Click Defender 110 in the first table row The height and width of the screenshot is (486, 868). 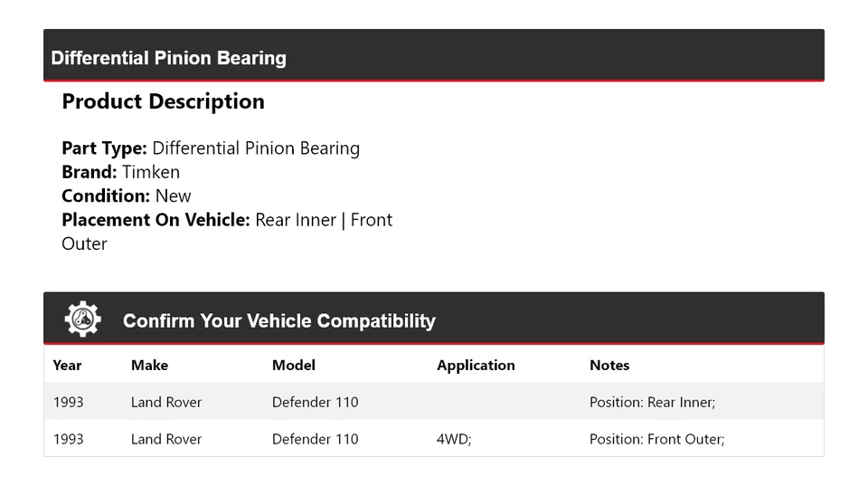[315, 402]
